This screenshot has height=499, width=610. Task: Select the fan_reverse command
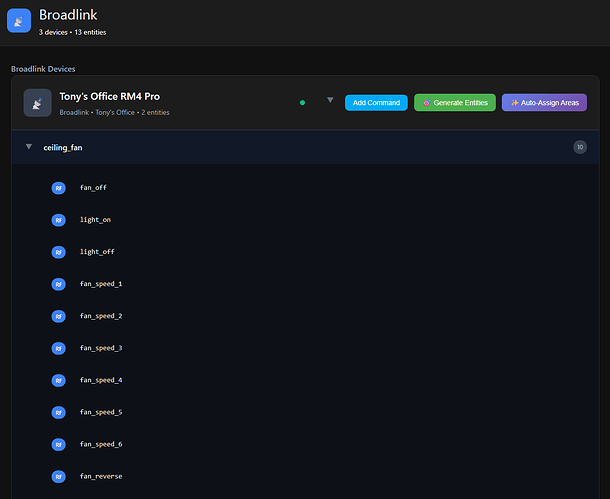click(101, 476)
